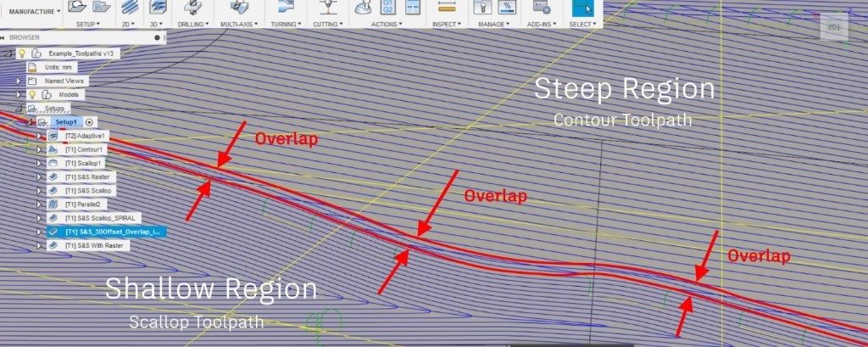Viewport: 868px width, 347px height.
Task: Click the Units document icon
Action: click(x=32, y=67)
